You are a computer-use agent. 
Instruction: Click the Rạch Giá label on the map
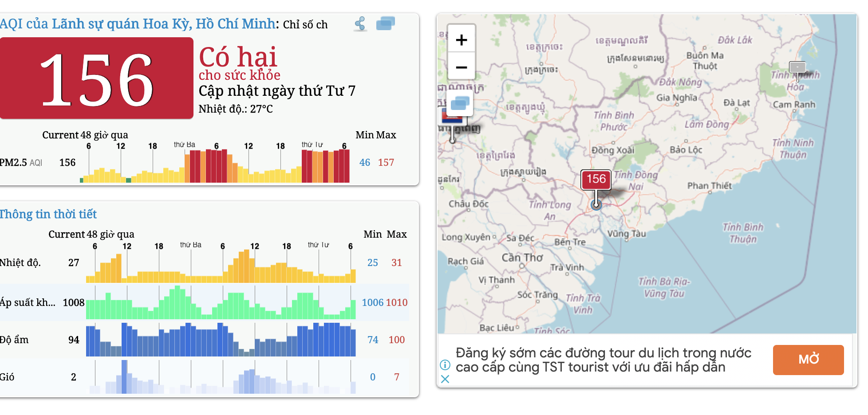(x=466, y=261)
